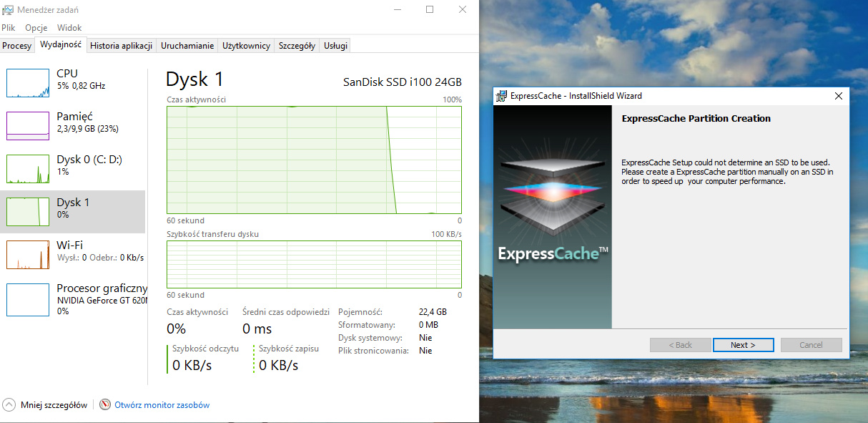Select the Dysk 1 graph thumbnail
This screenshot has height=423, width=868.
click(x=28, y=211)
